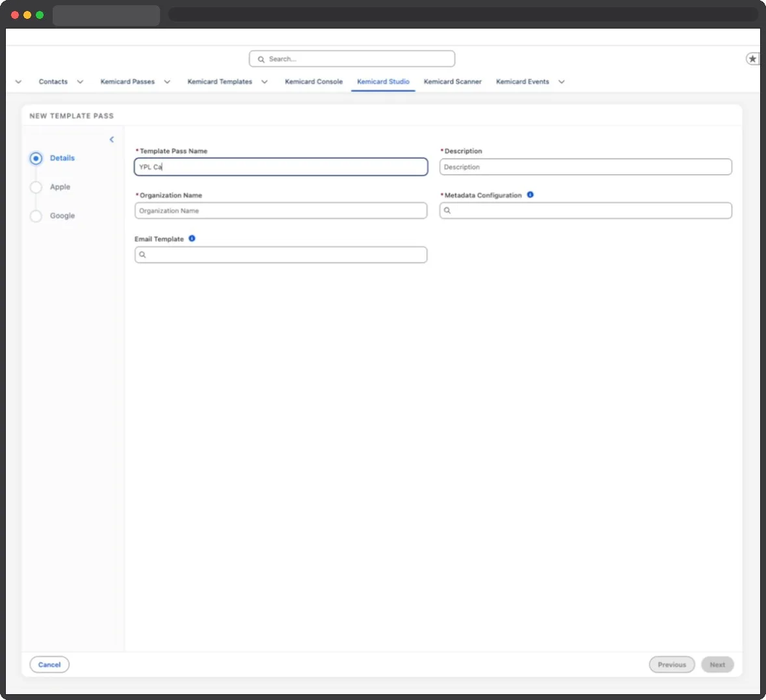Switch to the Contacts tab
Screen dimensions: 766x700
(x=53, y=81)
